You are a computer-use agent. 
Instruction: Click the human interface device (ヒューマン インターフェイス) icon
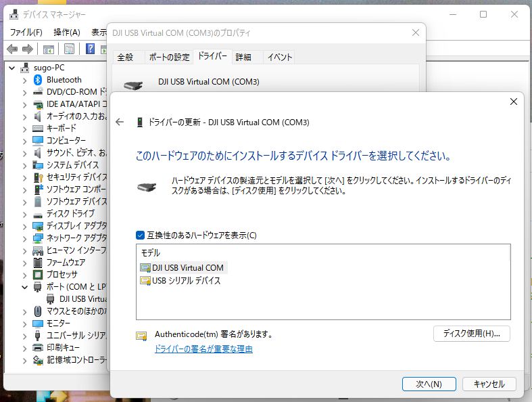point(38,250)
